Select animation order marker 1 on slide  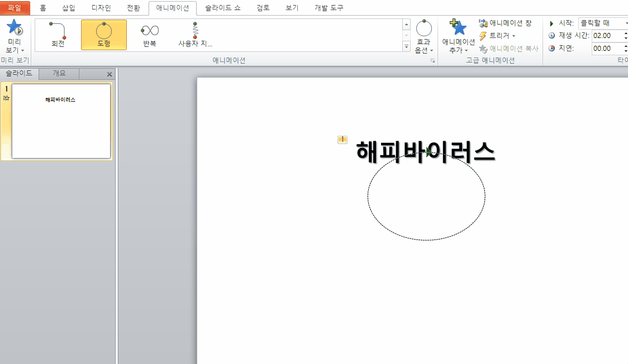click(342, 140)
